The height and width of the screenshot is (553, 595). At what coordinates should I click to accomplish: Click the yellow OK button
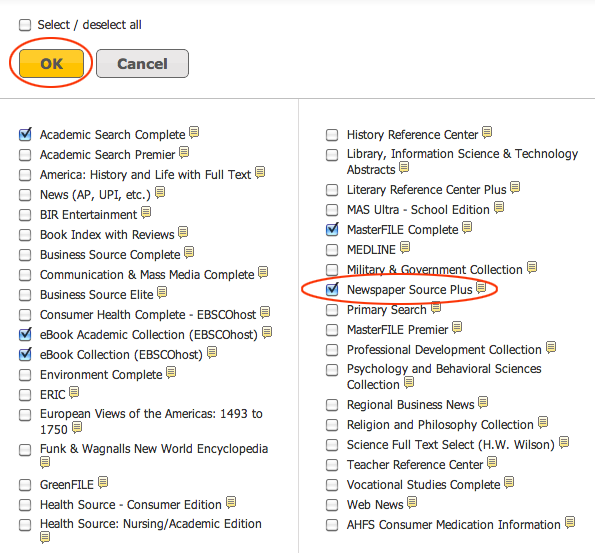[52, 63]
